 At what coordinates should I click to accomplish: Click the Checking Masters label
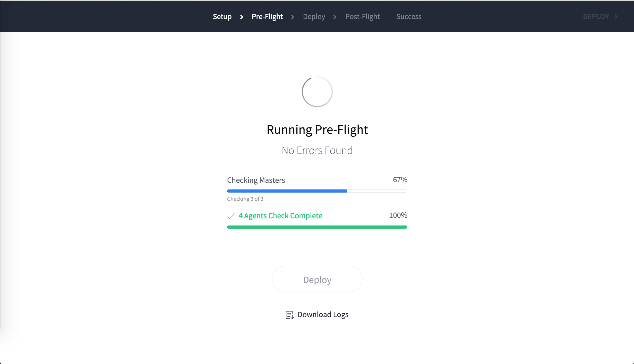256,180
